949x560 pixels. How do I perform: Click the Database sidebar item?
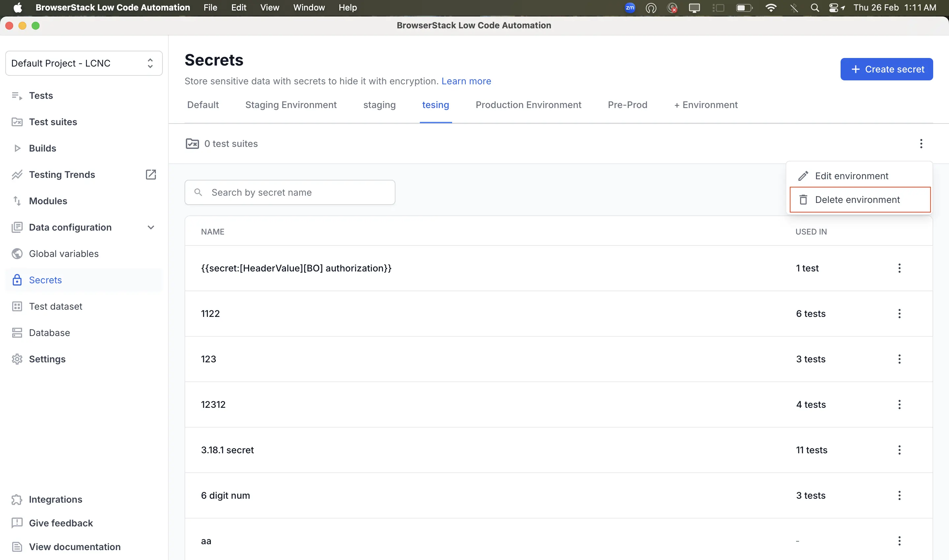[x=49, y=332]
